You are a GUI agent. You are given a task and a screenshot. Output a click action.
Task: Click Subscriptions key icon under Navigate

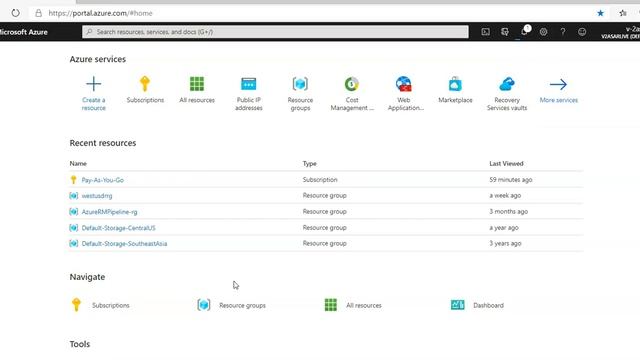[76, 305]
